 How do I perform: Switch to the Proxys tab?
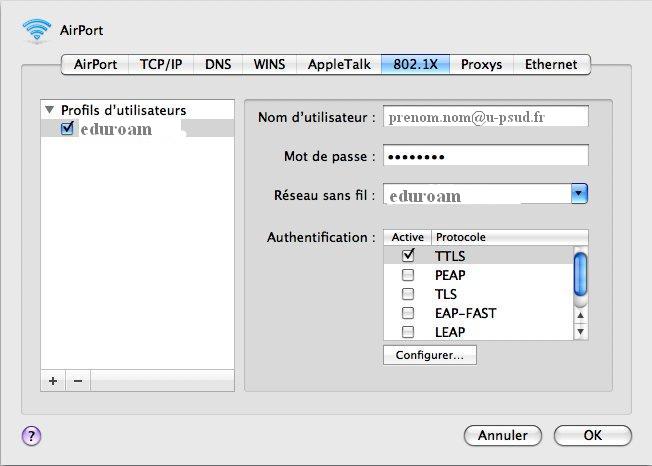click(x=482, y=64)
